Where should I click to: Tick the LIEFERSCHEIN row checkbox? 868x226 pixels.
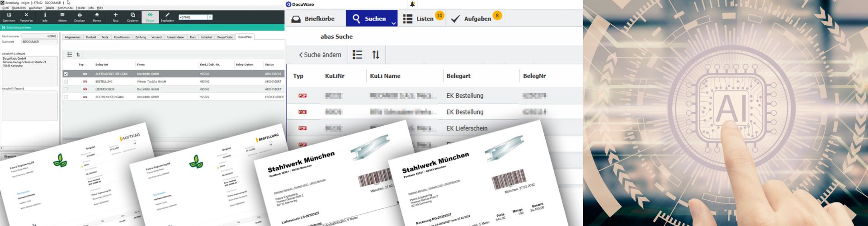click(x=66, y=89)
